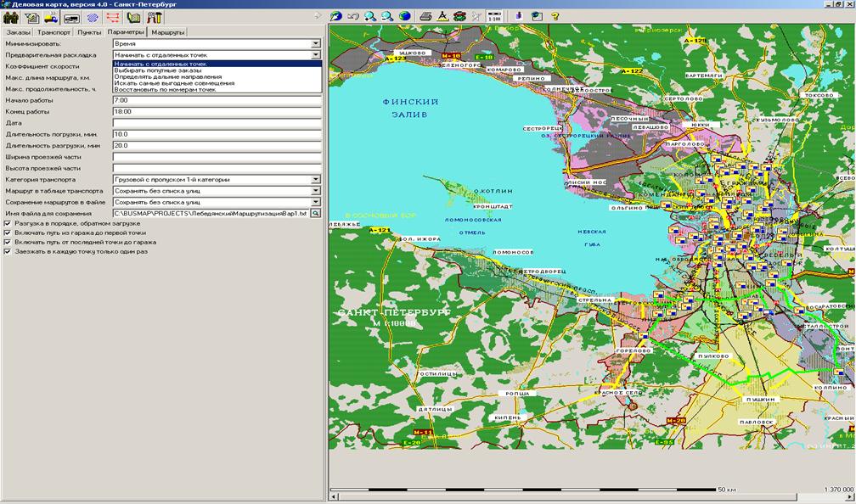Click the yellow question mark help icon
Screen dimensions: 856x504
click(555, 16)
